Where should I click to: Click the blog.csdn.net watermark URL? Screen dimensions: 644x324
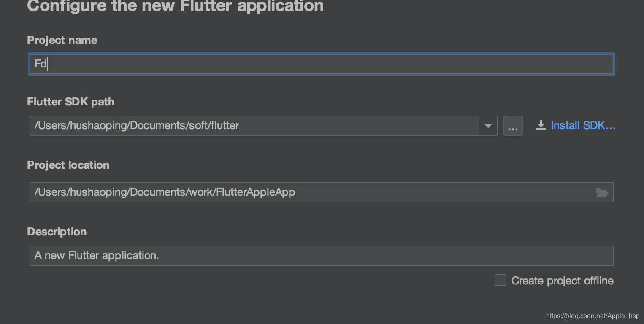593,316
